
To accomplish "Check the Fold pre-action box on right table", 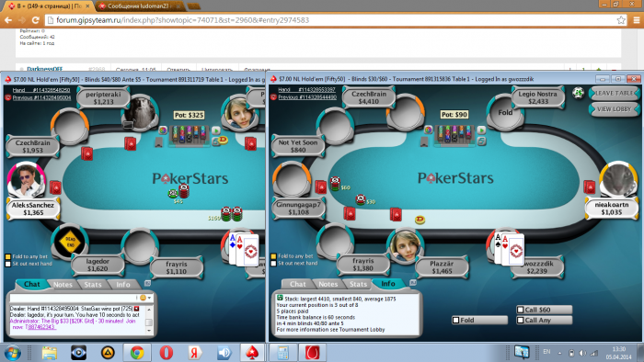I will pyautogui.click(x=455, y=320).
